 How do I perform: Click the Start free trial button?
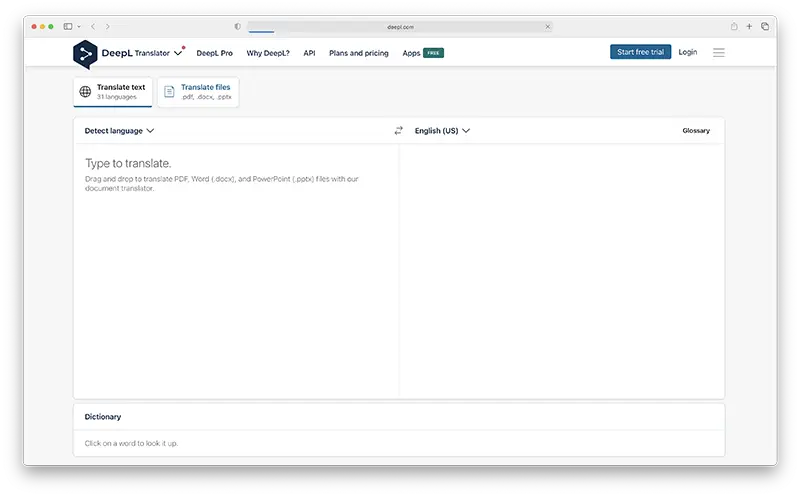point(640,52)
